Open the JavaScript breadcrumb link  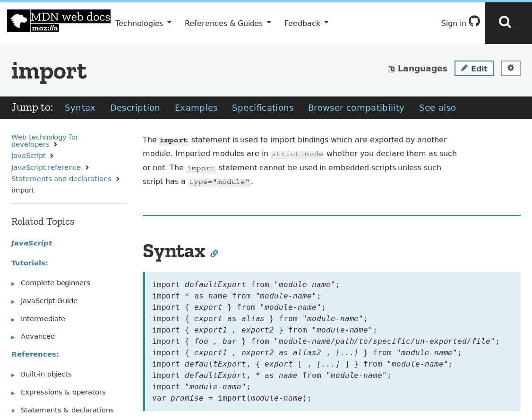click(x=28, y=156)
